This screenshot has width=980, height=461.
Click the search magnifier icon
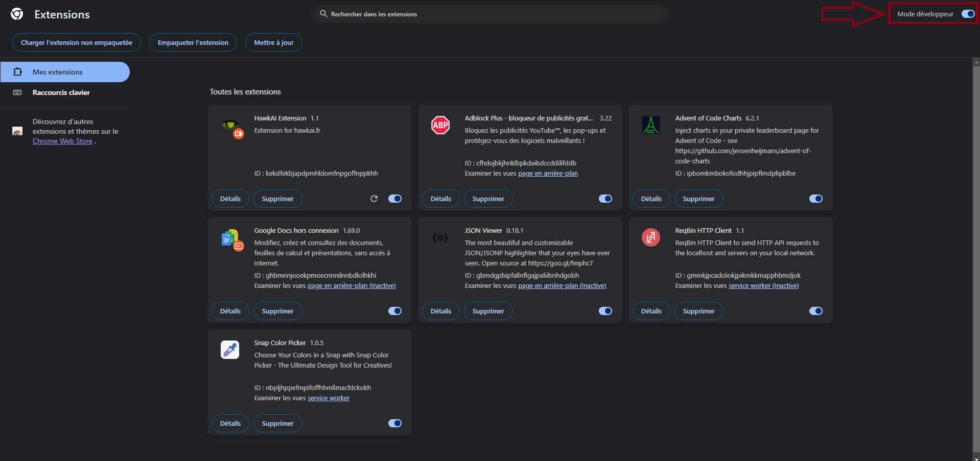[323, 14]
